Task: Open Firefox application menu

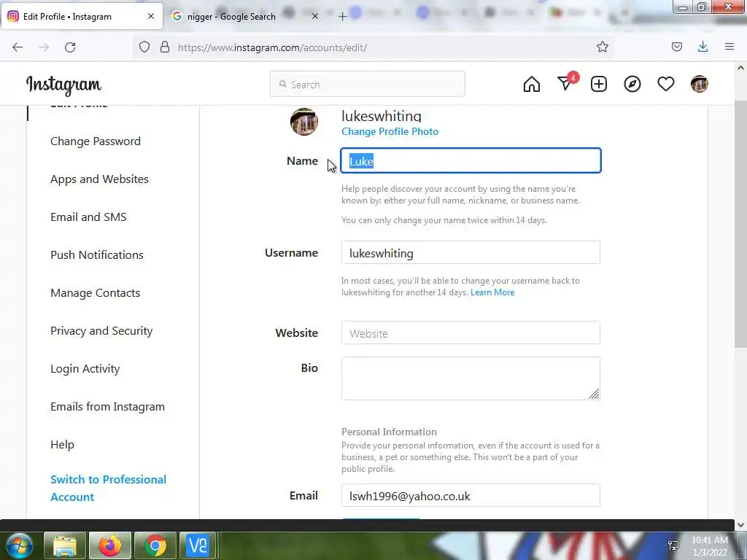Action: pos(729,47)
